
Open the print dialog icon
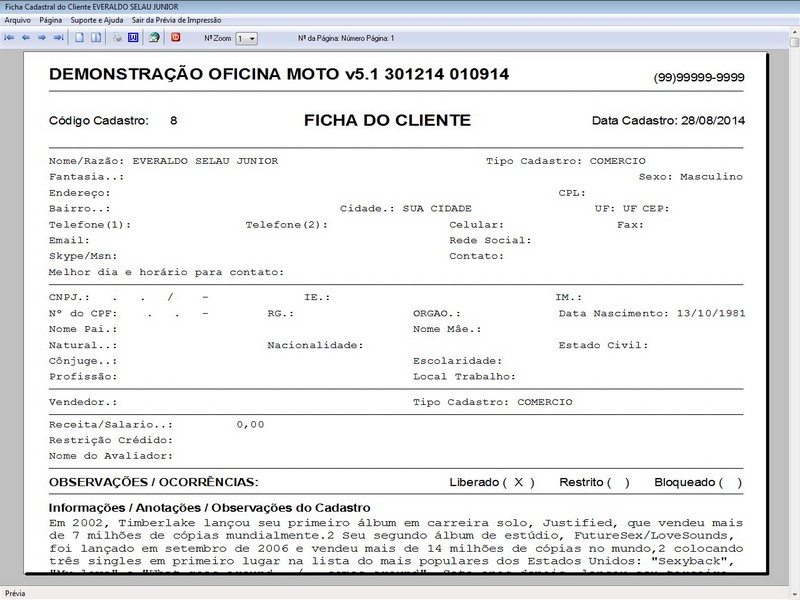tap(116, 37)
